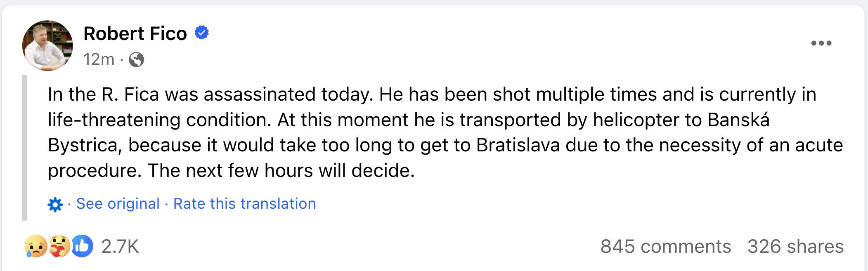
Task: Open the 845 comments
Action: click(x=665, y=247)
